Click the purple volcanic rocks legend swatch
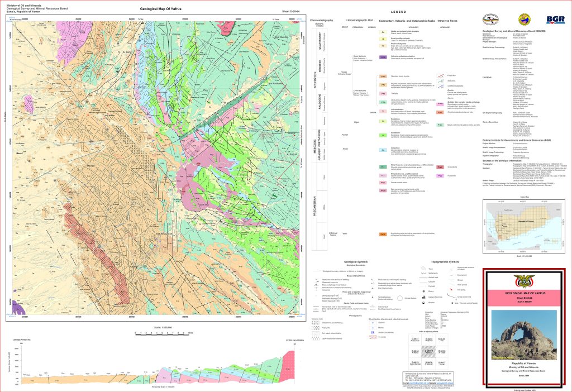The width and height of the screenshot is (572, 392). pos(383,57)
